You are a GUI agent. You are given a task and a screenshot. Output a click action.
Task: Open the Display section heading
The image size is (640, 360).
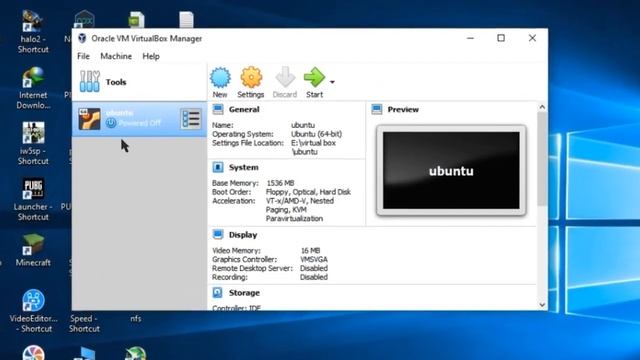[x=243, y=235]
